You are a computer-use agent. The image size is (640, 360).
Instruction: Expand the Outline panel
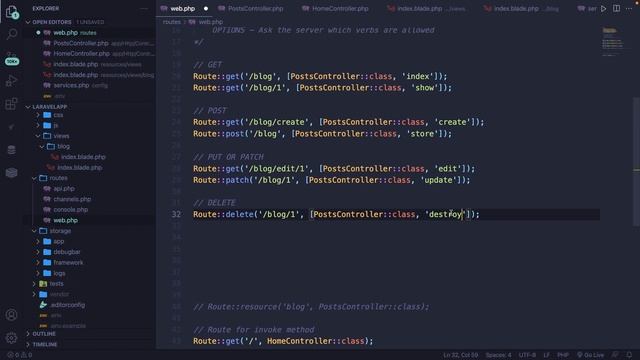coord(44,334)
